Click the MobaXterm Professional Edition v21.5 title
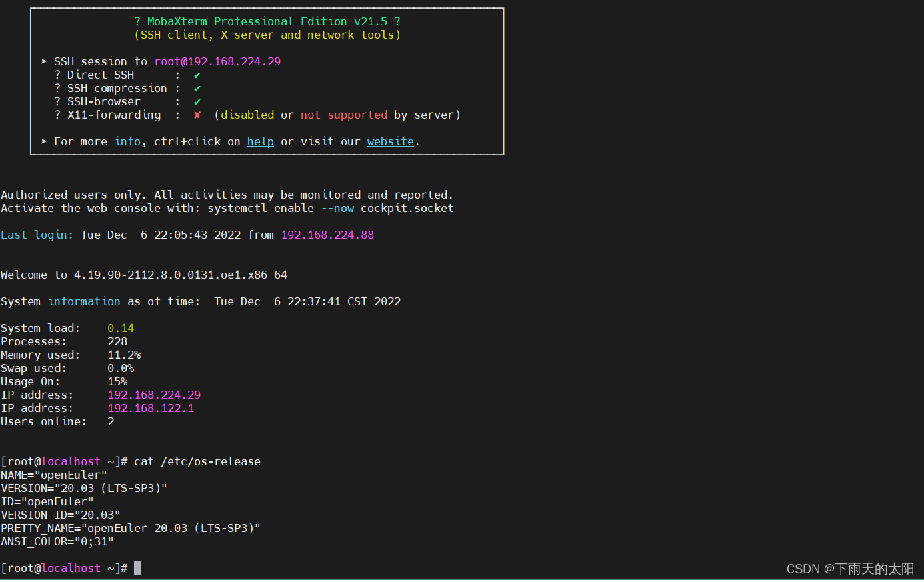Screen dimensions: 924x582 (x=267, y=21)
